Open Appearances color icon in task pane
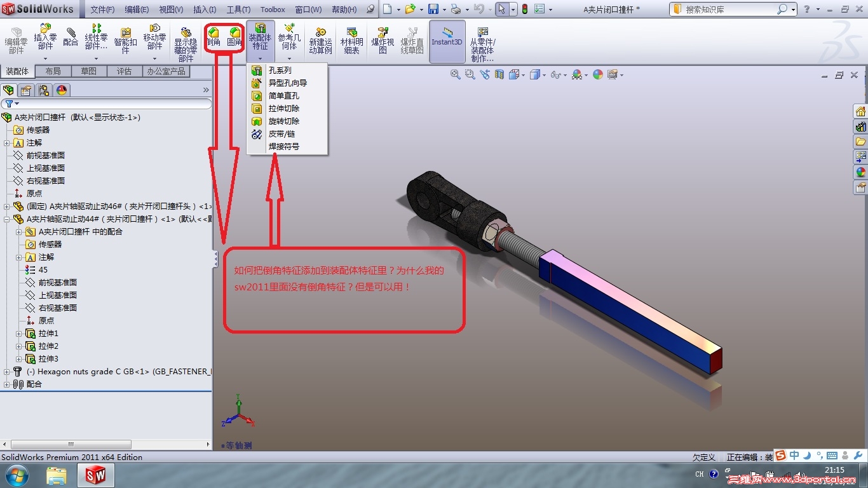 [861, 172]
